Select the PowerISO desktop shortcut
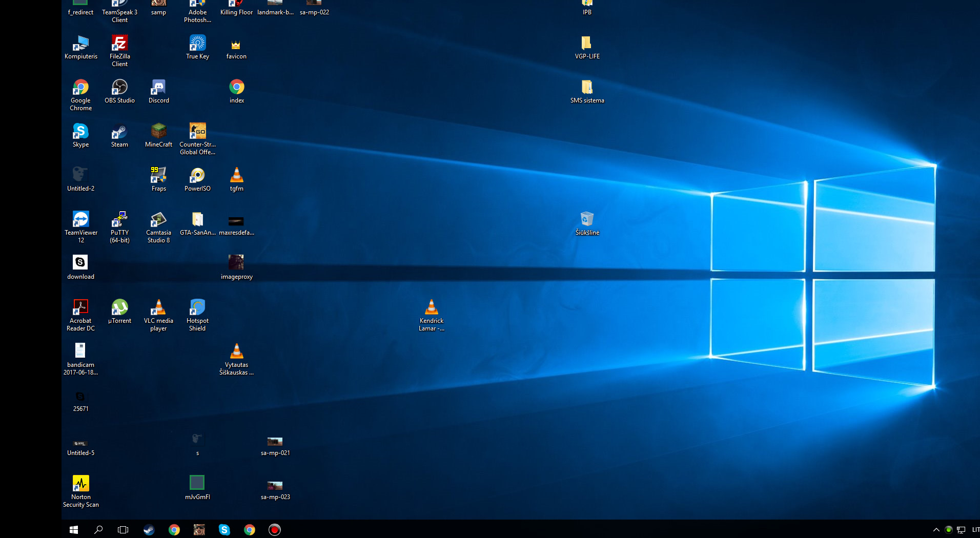The height and width of the screenshot is (538, 980). pyautogui.click(x=197, y=179)
